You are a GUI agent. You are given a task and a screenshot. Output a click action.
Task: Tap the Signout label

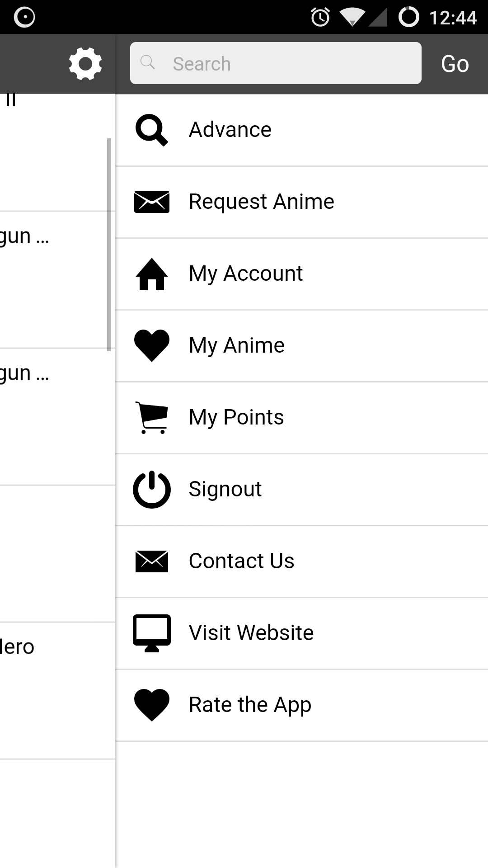tap(225, 489)
